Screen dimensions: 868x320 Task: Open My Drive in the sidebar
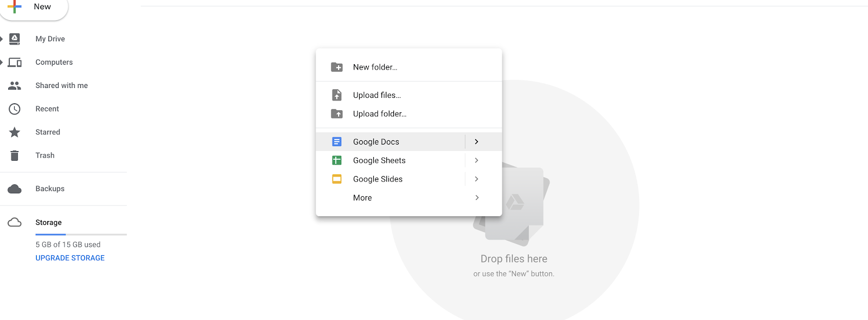click(x=50, y=39)
